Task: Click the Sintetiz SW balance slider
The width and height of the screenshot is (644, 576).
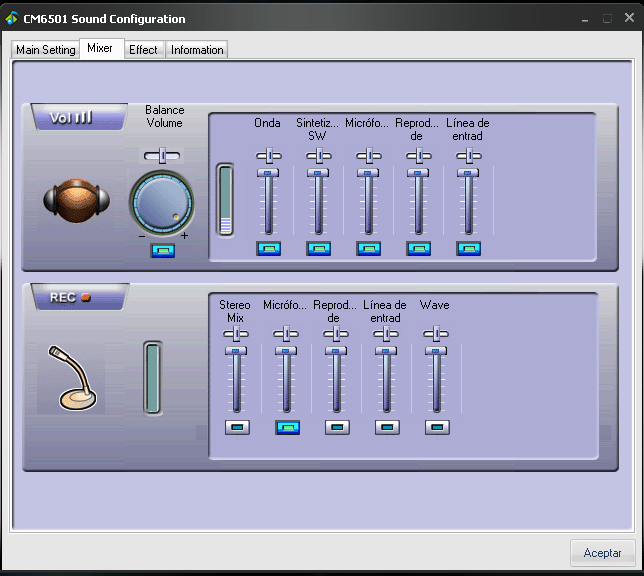Action: click(x=319, y=156)
